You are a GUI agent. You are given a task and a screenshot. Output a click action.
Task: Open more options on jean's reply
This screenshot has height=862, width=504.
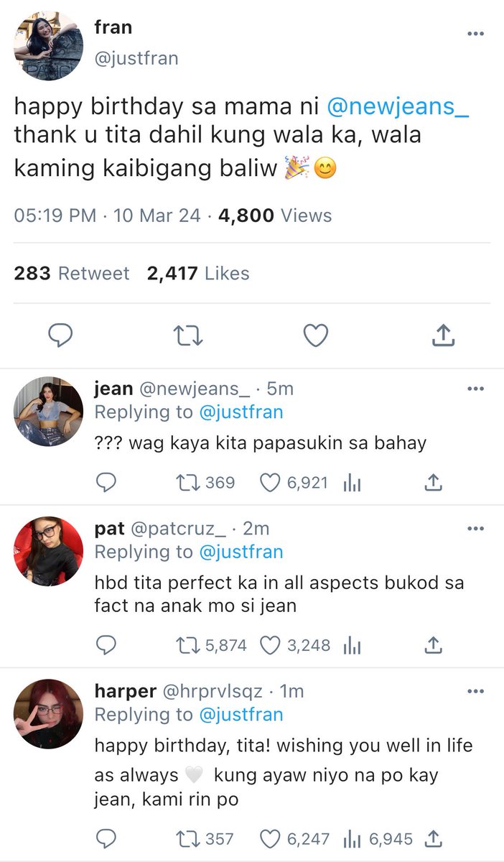click(x=475, y=389)
